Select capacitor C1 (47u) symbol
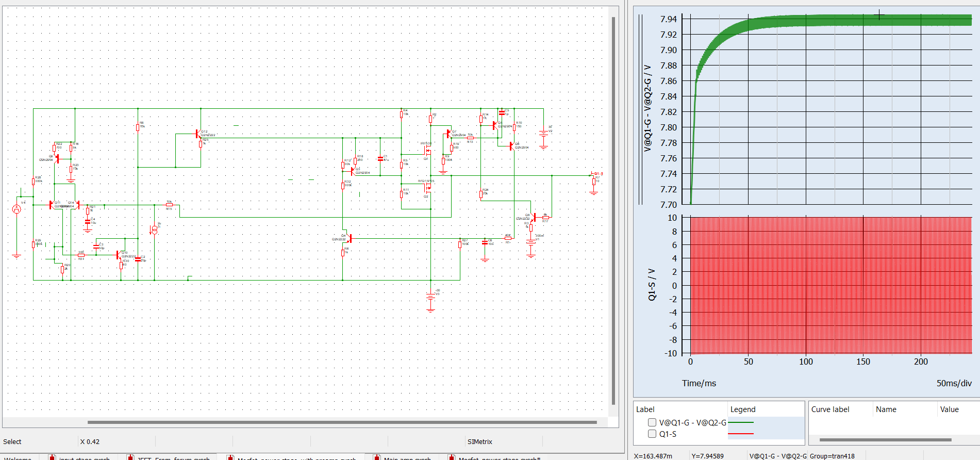 coord(380,159)
